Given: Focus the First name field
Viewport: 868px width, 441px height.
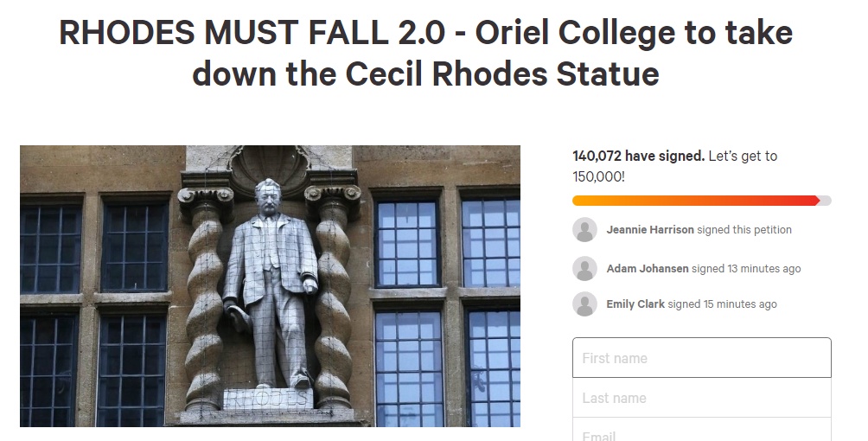Looking at the screenshot, I should coord(701,358).
